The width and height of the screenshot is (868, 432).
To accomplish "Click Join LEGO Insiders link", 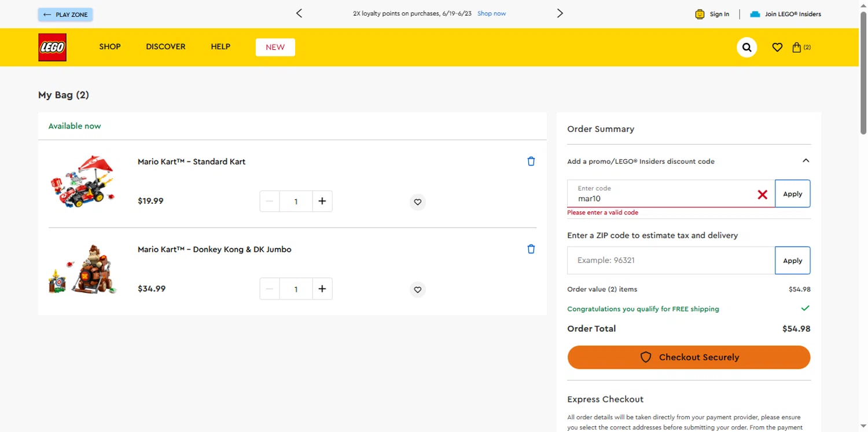I will [793, 14].
